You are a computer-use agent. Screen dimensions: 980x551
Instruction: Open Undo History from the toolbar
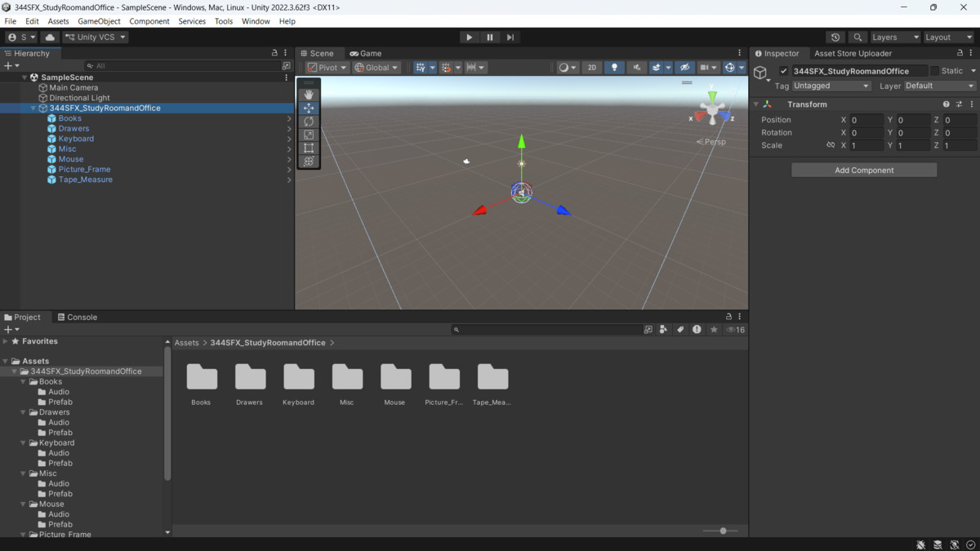coord(835,37)
